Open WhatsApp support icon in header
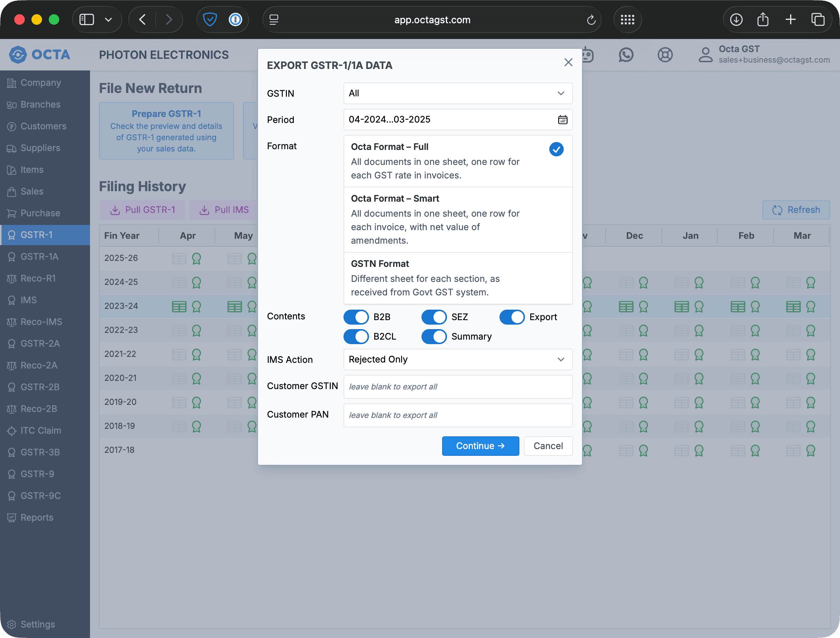Viewport: 840px width, 638px height. click(x=626, y=55)
